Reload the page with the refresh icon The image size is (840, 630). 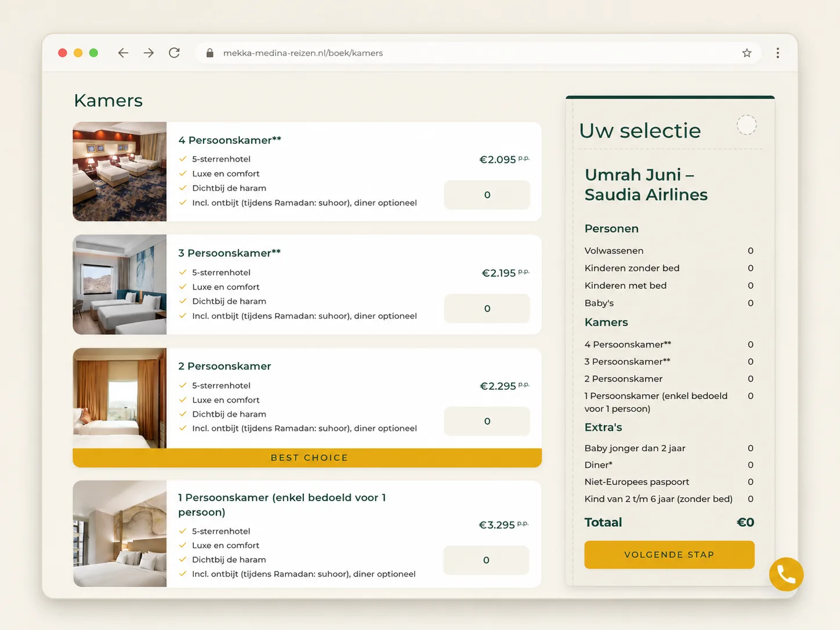pyautogui.click(x=174, y=53)
